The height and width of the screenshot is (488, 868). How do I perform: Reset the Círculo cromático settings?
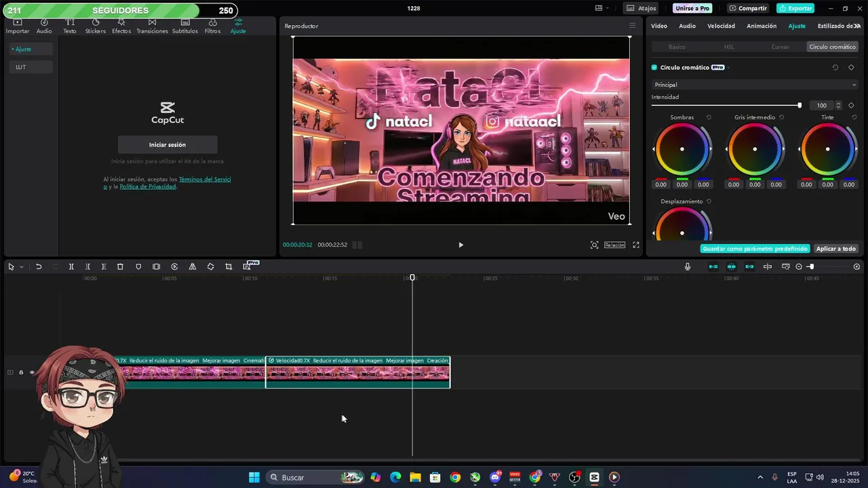pyautogui.click(x=835, y=67)
